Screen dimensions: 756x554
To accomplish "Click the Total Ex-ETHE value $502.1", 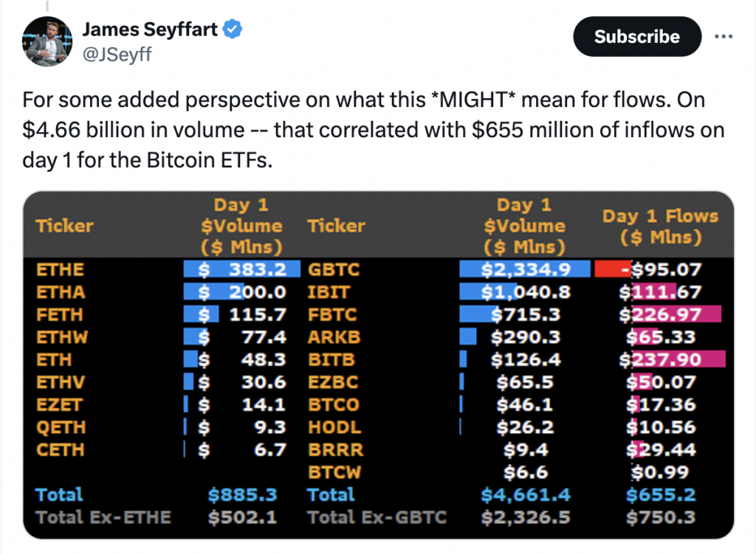I will pyautogui.click(x=242, y=517).
